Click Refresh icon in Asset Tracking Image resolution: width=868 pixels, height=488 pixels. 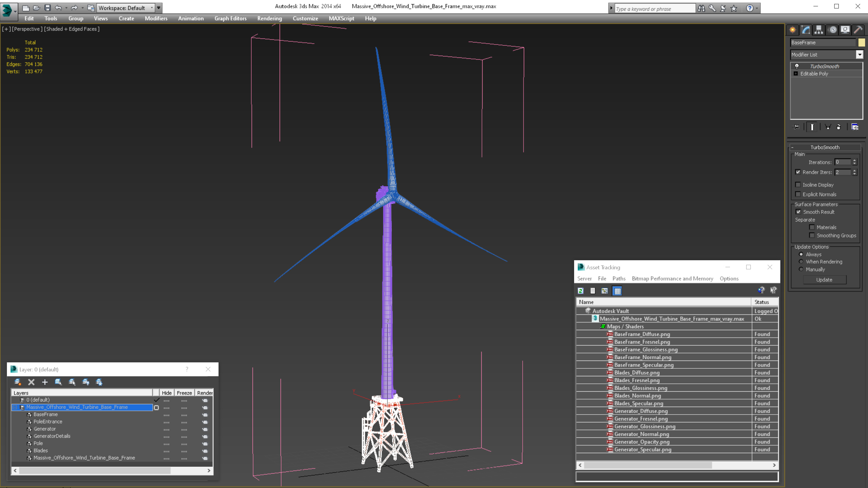pyautogui.click(x=580, y=291)
